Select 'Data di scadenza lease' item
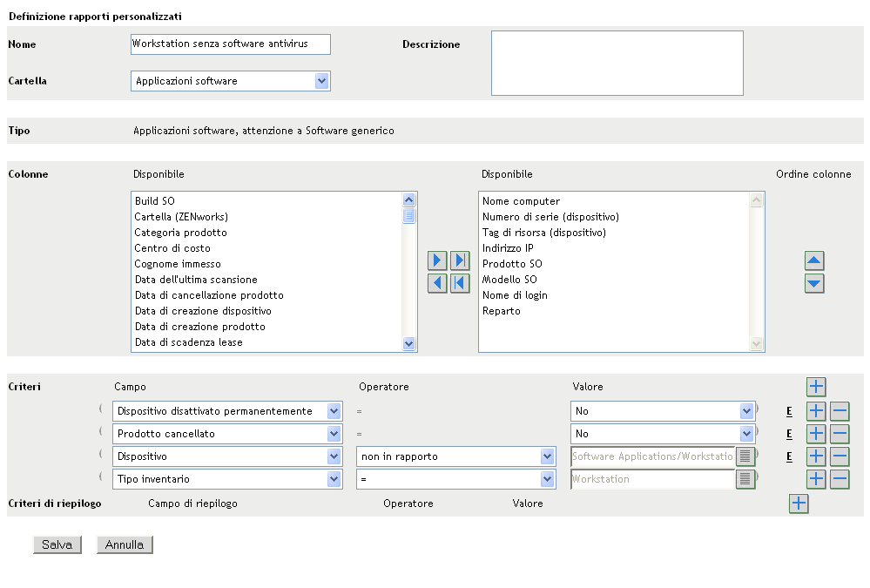The height and width of the screenshot is (588, 870). 266,342
